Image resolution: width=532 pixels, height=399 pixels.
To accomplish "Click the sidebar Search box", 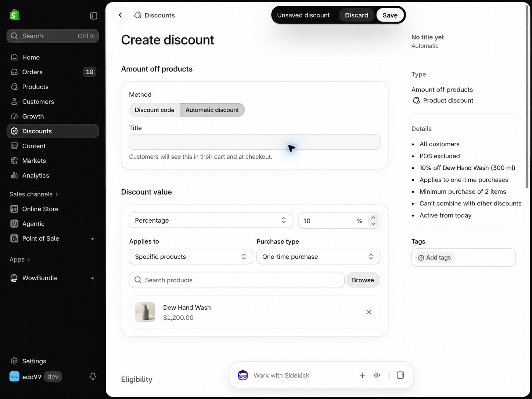I will (53, 36).
